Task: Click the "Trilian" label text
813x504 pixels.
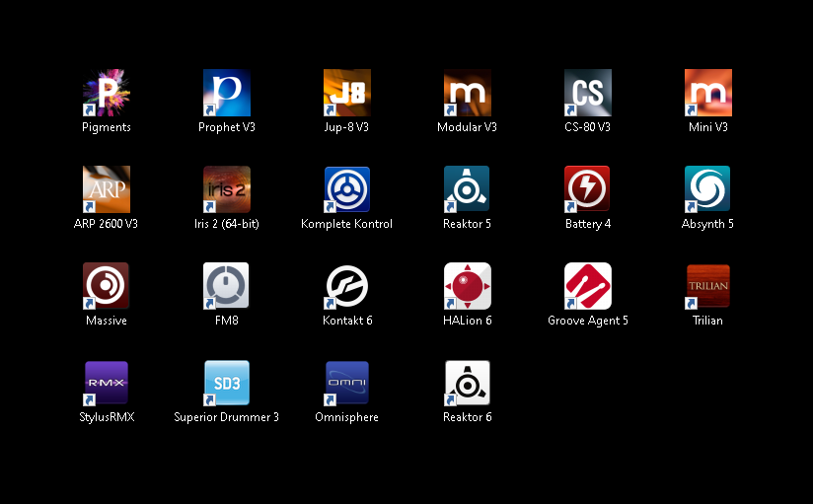Action: 707,321
